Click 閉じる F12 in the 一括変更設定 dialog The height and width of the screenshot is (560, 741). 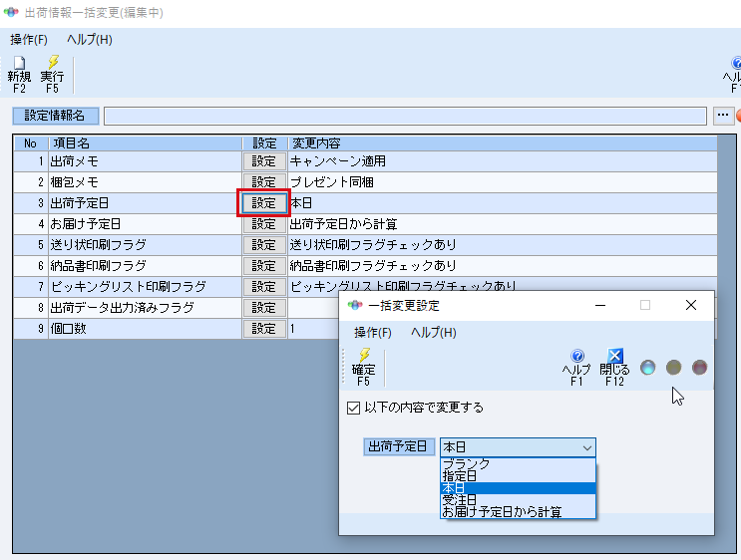614,368
